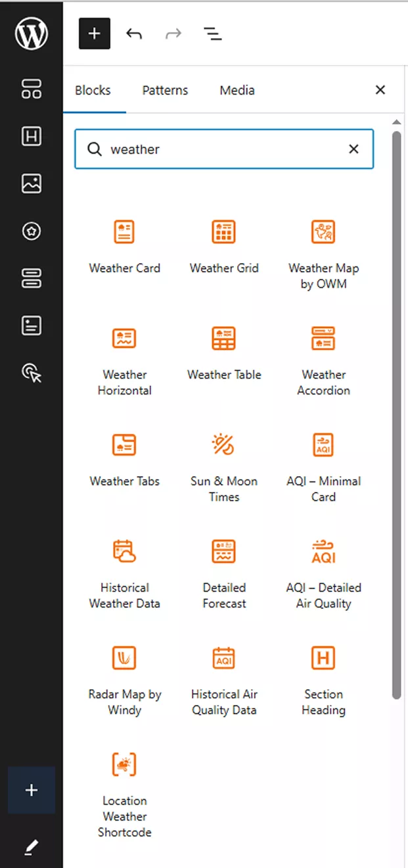Select the cursor click sidebar icon
Screen dimensions: 408x868
click(x=32, y=374)
